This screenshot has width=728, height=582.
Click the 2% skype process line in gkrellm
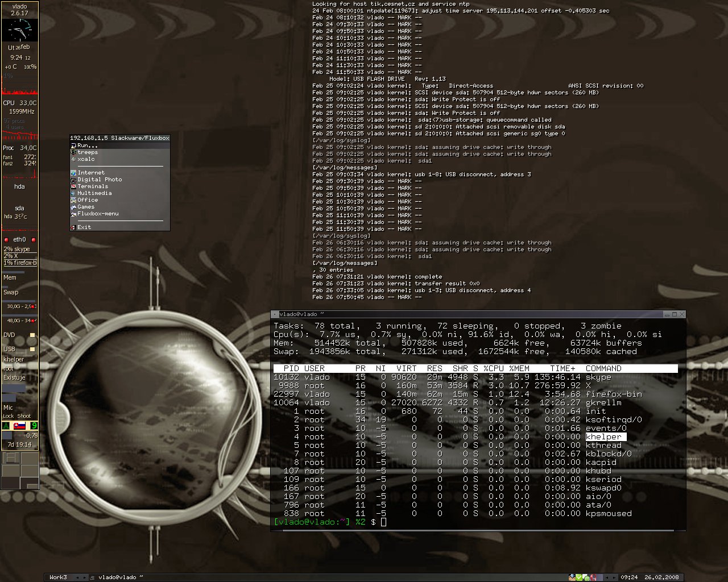click(x=20, y=249)
